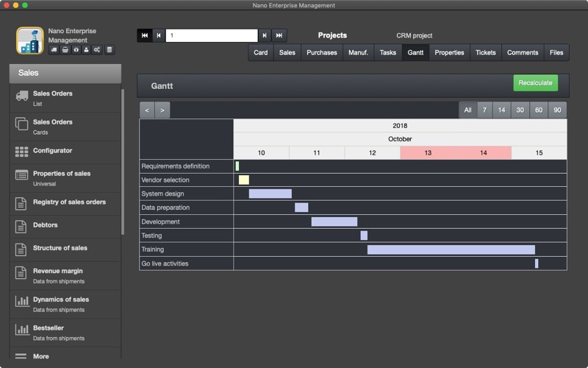Viewport: 588px width, 368px height.
Task: Show the 30-day Gantt range
Action: point(520,110)
